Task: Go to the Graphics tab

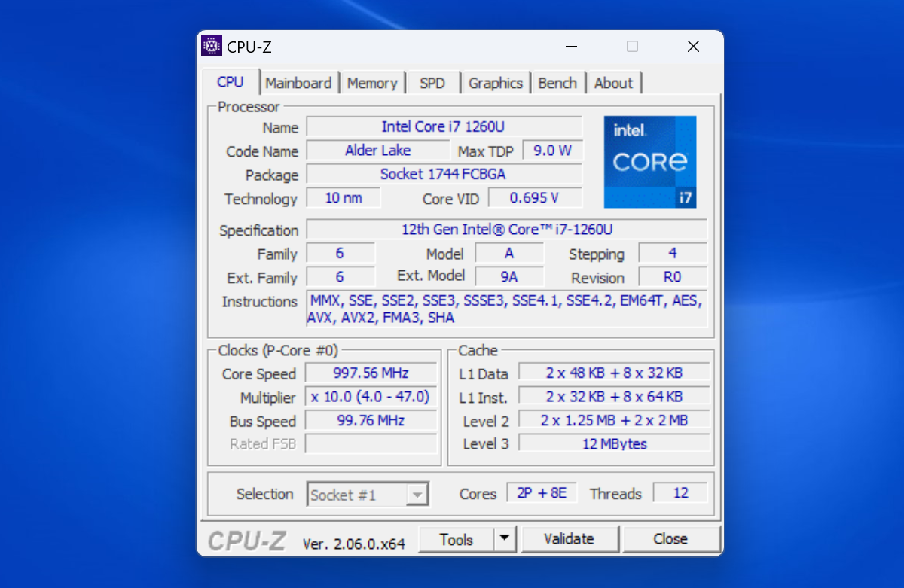Action: coord(496,83)
